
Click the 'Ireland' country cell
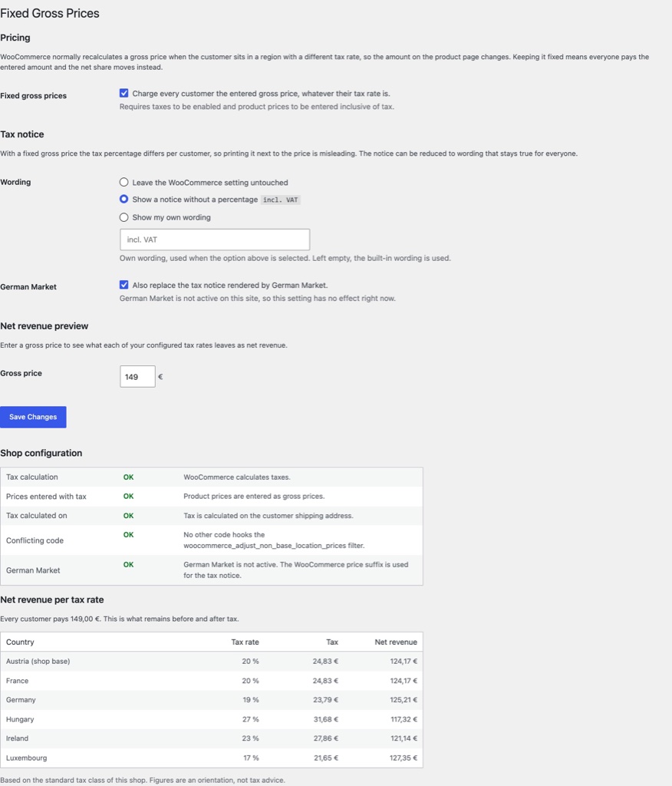tap(17, 738)
